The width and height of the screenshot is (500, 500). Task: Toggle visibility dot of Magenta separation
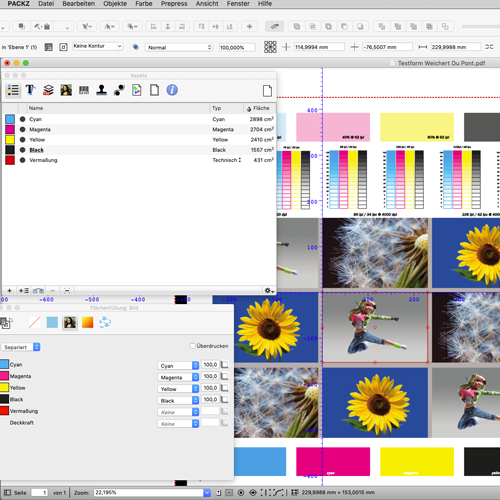coord(22,129)
